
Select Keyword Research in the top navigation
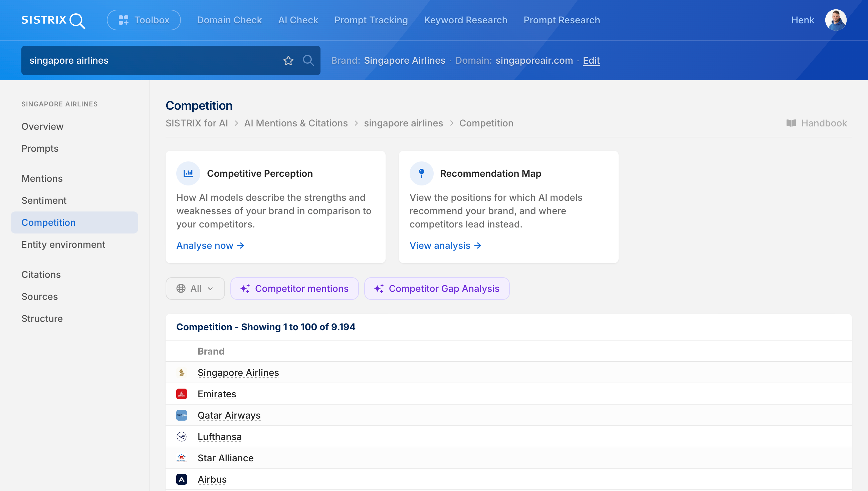[466, 20]
